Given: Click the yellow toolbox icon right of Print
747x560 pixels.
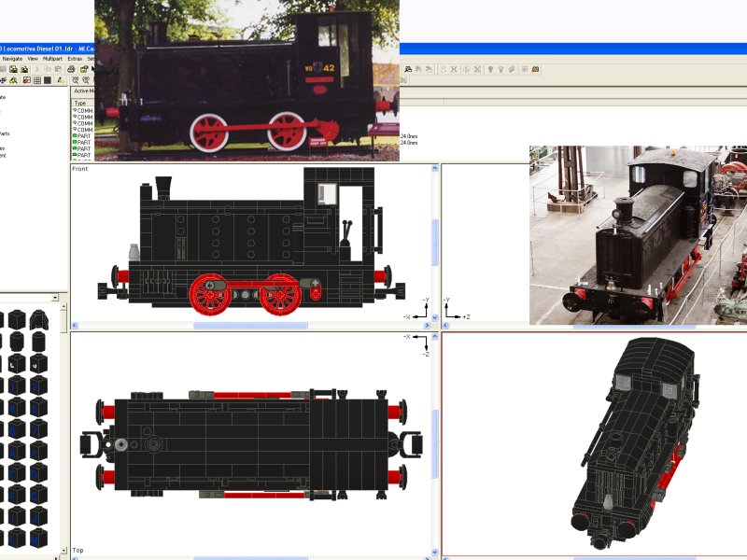Looking at the screenshot, I should pyautogui.click(x=84, y=69).
